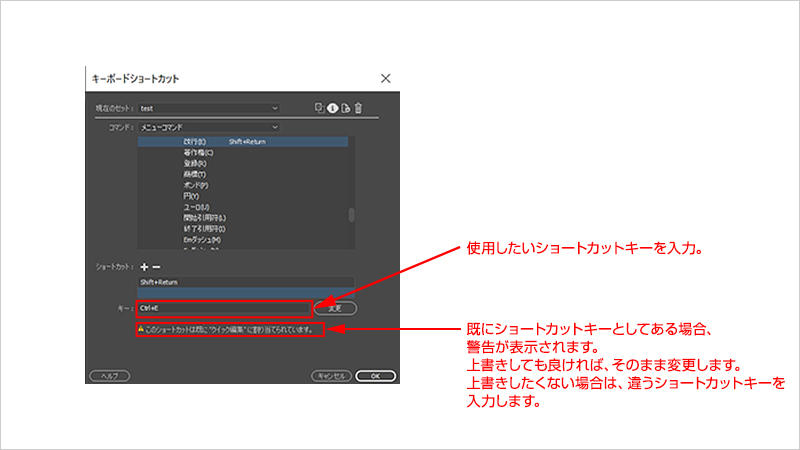The image size is (800, 450).
Task: Click the command list scrollbar thumb
Action: tap(352, 215)
